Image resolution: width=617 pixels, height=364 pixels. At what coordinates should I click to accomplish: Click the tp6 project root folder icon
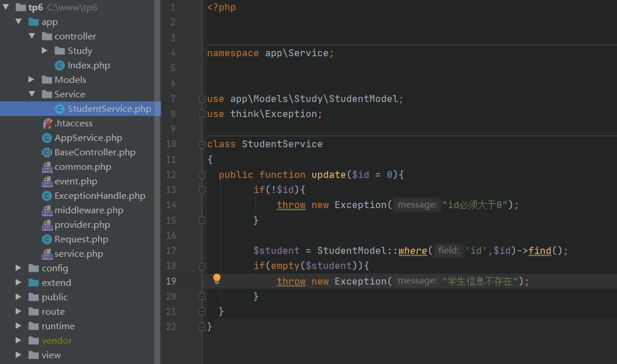pyautogui.click(x=21, y=8)
